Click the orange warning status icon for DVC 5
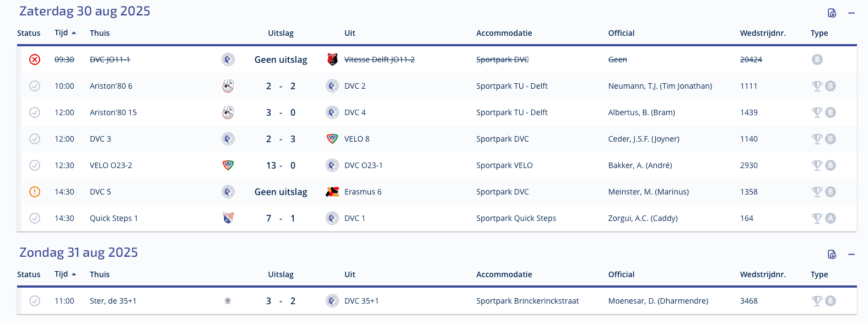 [35, 192]
